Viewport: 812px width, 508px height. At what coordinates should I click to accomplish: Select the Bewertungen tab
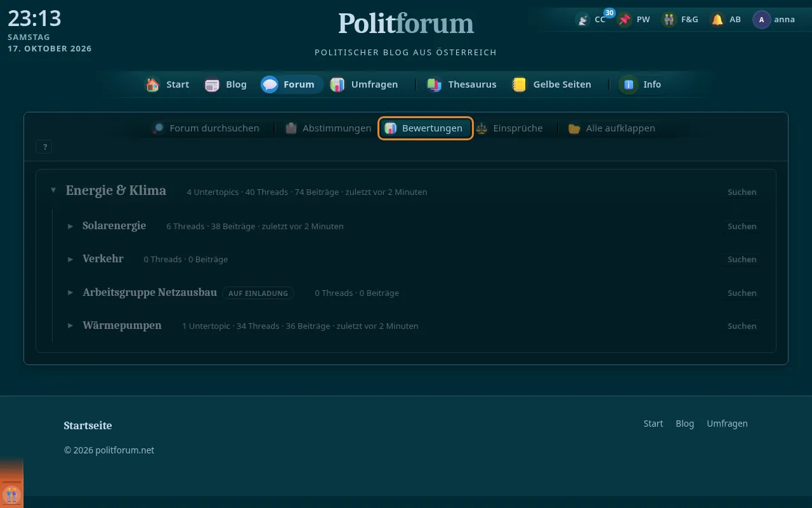[426, 128]
